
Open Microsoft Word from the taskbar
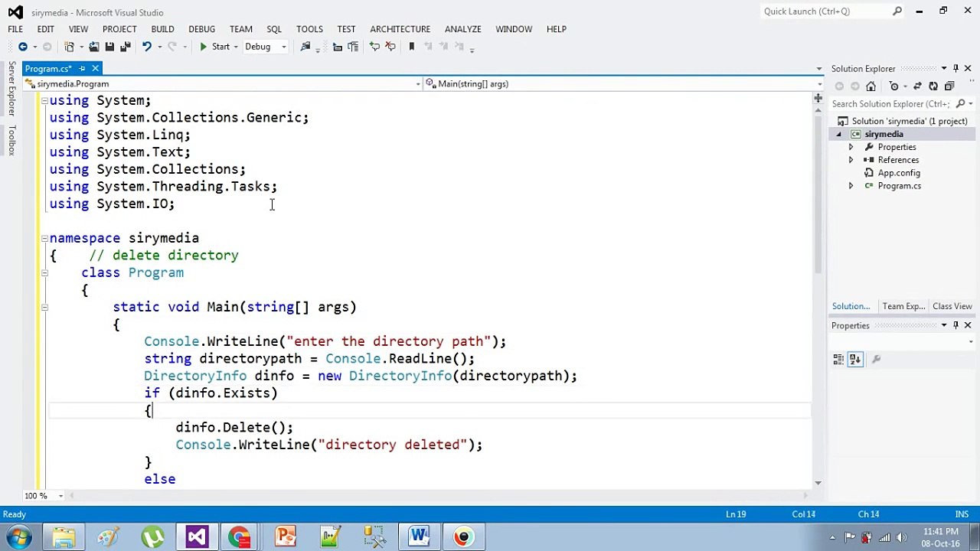(x=419, y=536)
